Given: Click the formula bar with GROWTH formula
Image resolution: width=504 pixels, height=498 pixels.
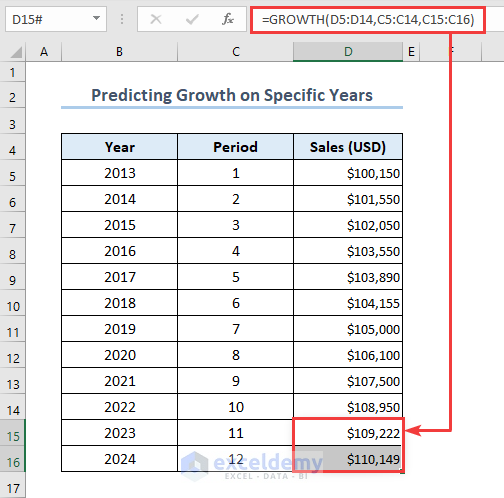Looking at the screenshot, I should [x=368, y=20].
